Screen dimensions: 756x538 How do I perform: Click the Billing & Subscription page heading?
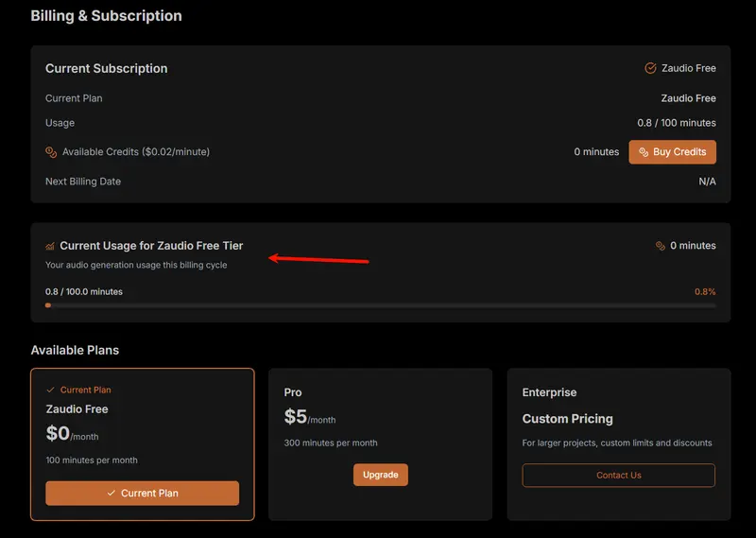tap(106, 16)
